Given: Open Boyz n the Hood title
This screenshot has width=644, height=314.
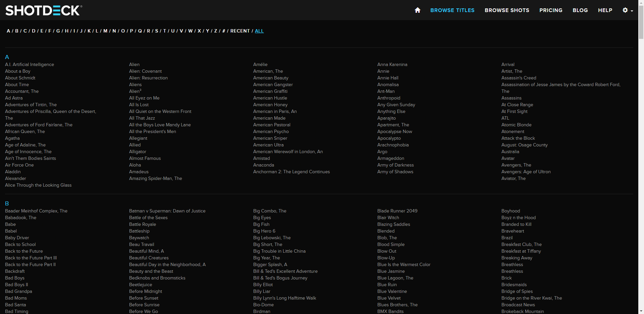Looking at the screenshot, I should pyautogui.click(x=519, y=217).
